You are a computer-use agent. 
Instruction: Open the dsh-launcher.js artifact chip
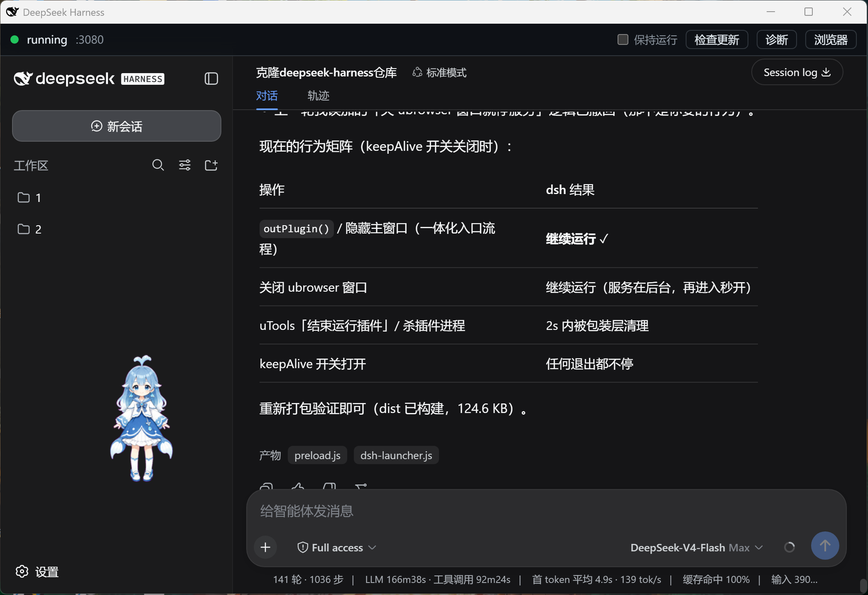click(x=396, y=455)
